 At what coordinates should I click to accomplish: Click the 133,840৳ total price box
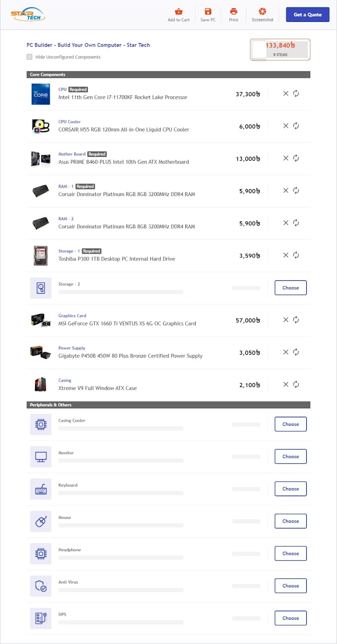pyautogui.click(x=280, y=49)
